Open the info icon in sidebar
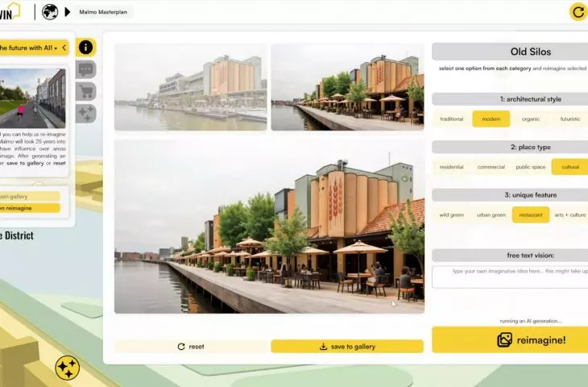Image resolution: width=588 pixels, height=387 pixels. [86, 48]
